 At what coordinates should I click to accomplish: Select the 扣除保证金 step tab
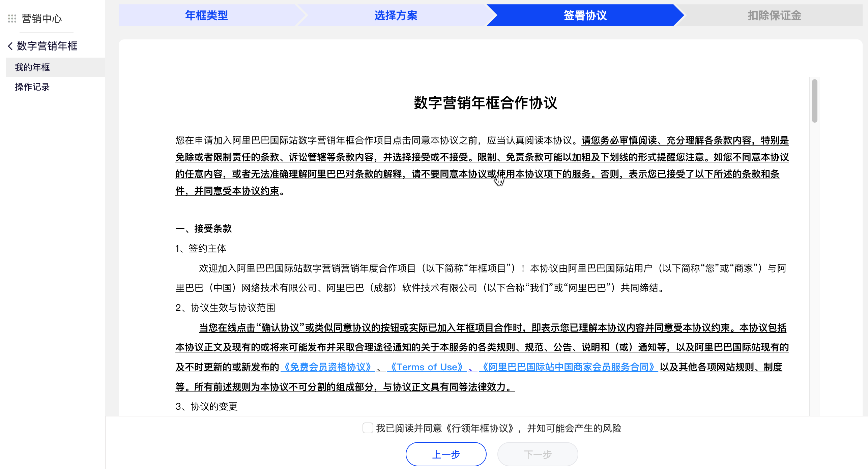click(x=775, y=15)
